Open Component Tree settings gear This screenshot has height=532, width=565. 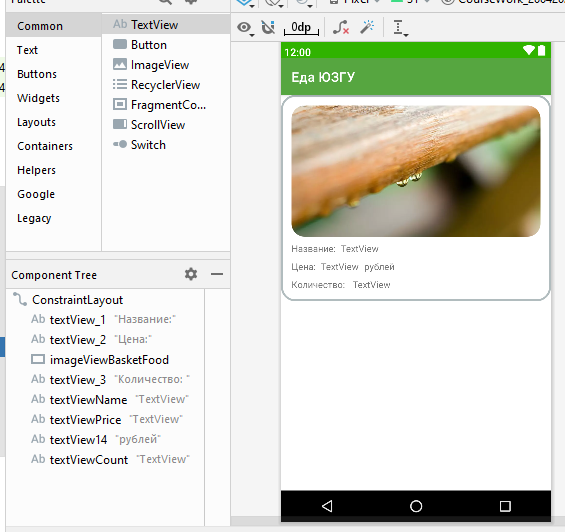coord(191,274)
